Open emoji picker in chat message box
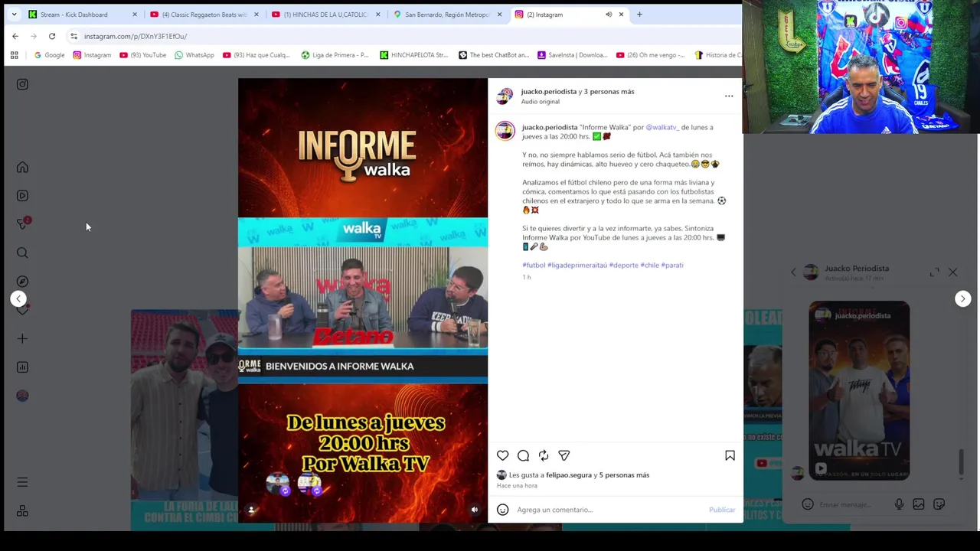Image resolution: width=980 pixels, height=551 pixels. (807, 504)
